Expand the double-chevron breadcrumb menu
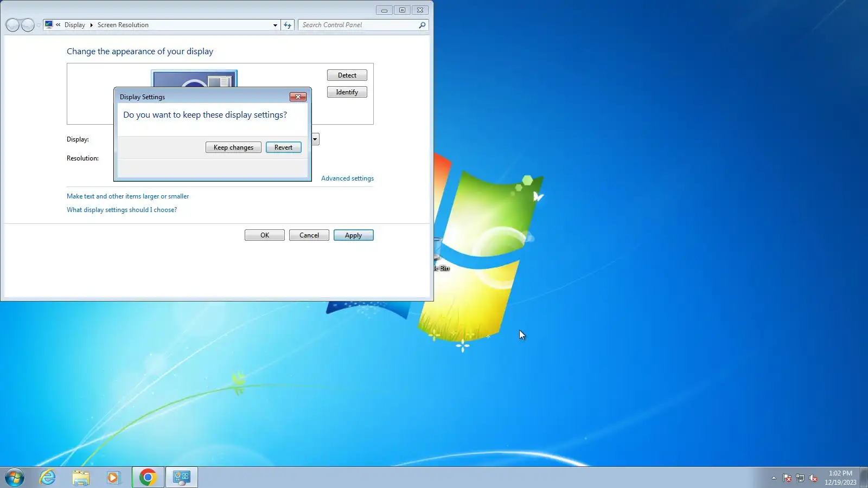 click(x=58, y=25)
